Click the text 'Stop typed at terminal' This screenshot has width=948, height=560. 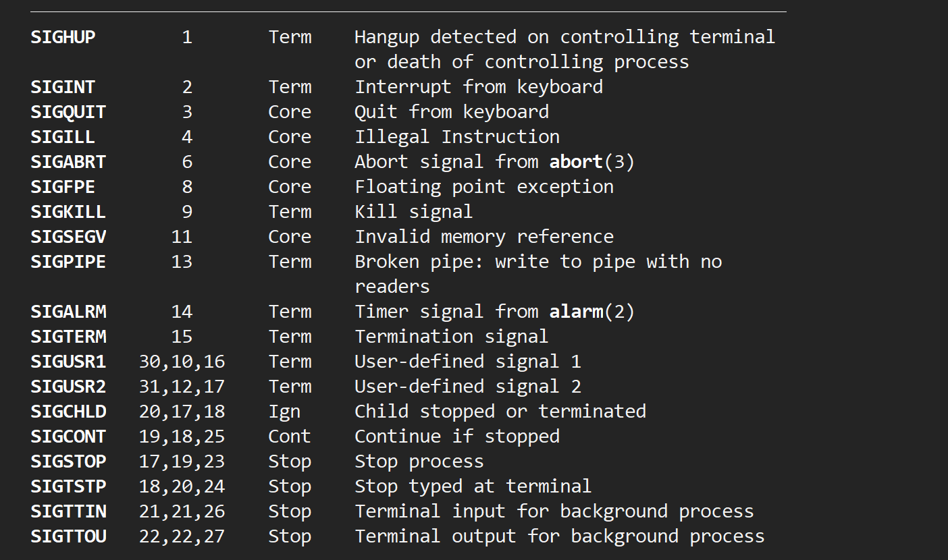coord(473,486)
